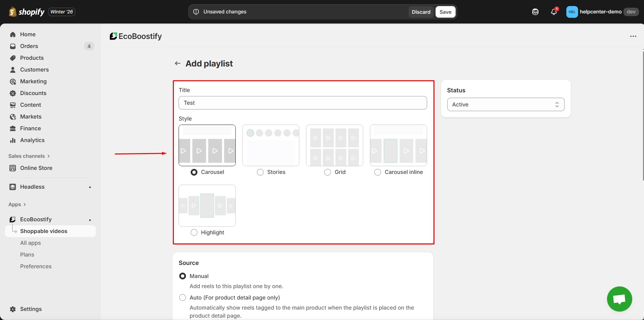Discard the unsaved changes
The image size is (644, 320).
421,12
